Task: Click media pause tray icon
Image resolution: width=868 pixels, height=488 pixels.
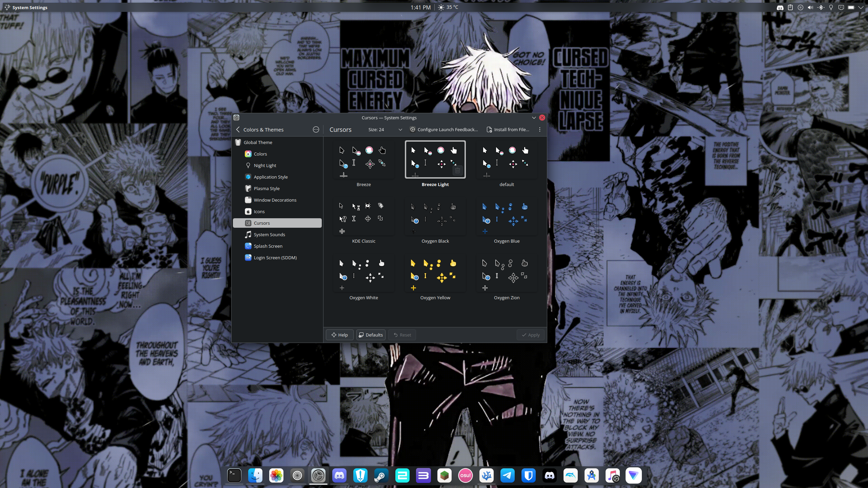Action: click(x=801, y=7)
